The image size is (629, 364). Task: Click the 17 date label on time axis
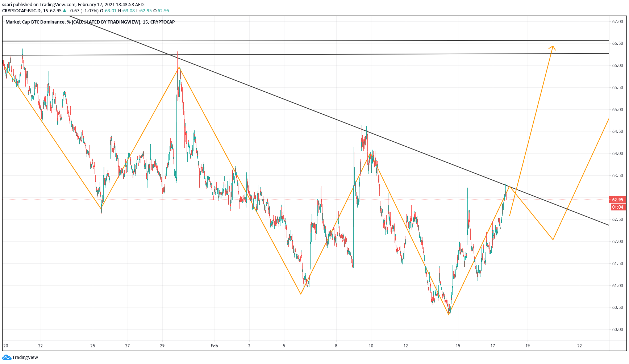(x=493, y=346)
